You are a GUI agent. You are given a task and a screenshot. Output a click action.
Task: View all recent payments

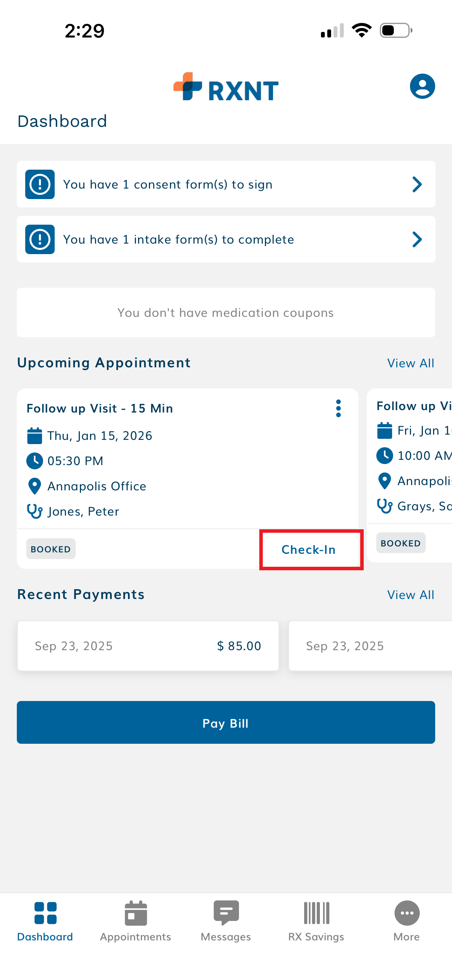(411, 595)
